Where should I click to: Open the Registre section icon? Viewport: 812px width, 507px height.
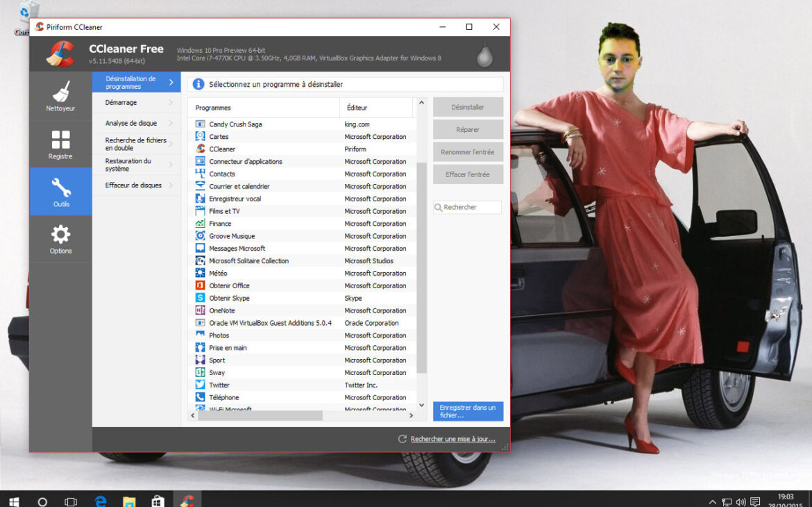click(60, 144)
